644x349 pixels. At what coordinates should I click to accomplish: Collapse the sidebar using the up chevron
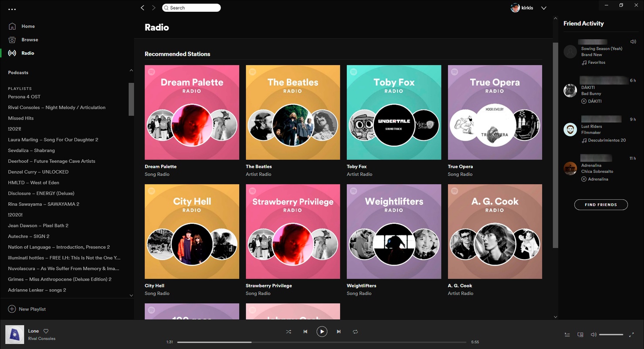[x=131, y=71]
